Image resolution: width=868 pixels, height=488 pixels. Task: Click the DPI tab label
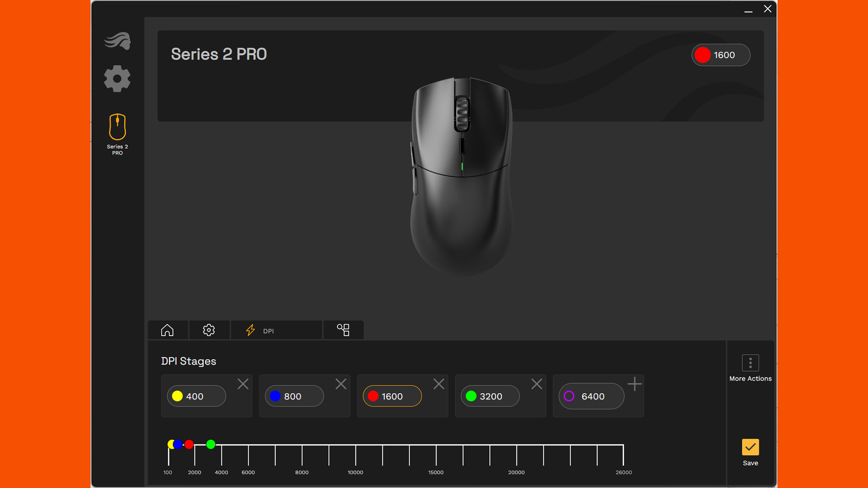[x=268, y=331]
